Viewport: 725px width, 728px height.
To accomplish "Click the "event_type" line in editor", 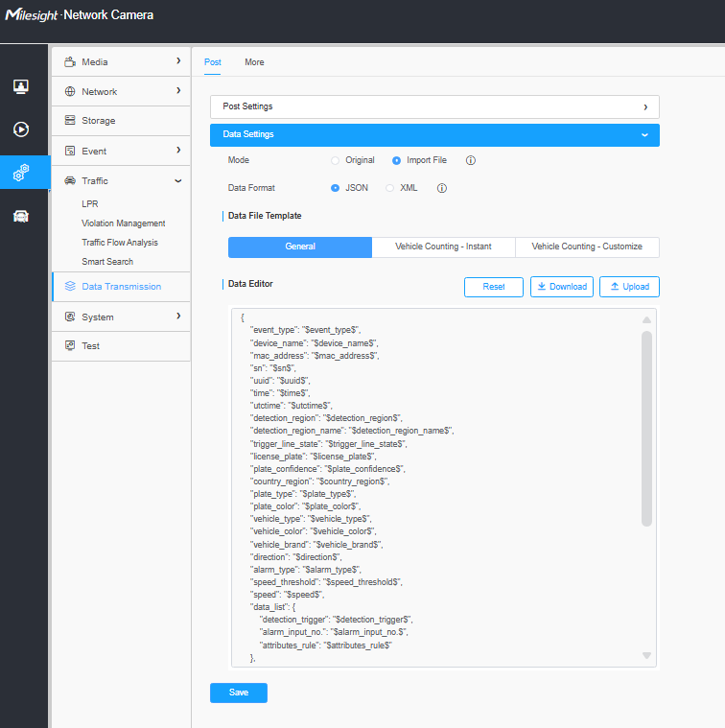I will (305, 330).
